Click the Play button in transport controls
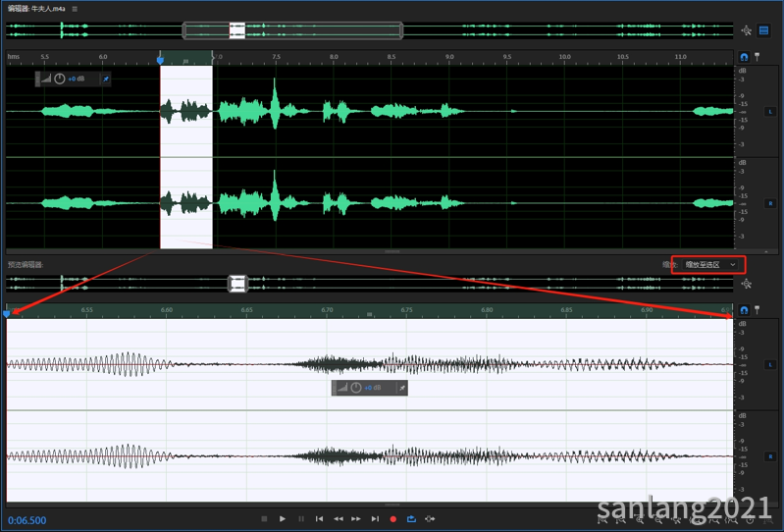Screen dimensions: 784x532 pos(283,518)
